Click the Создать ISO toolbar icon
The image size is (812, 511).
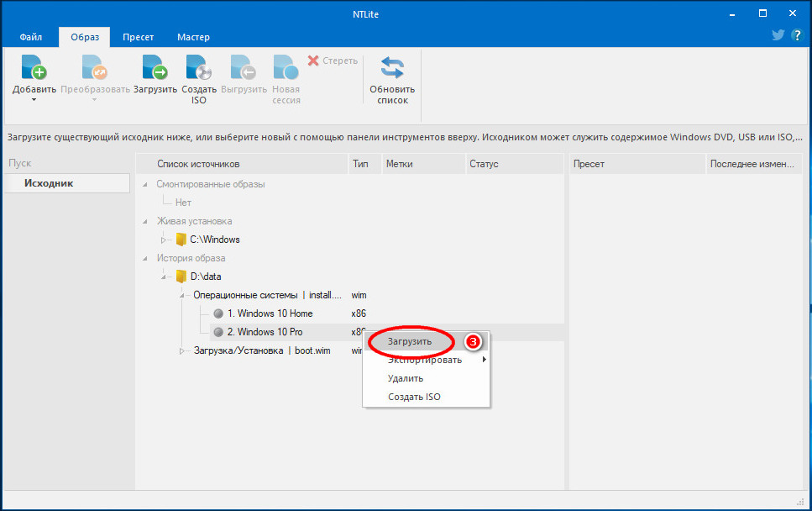coord(199,67)
